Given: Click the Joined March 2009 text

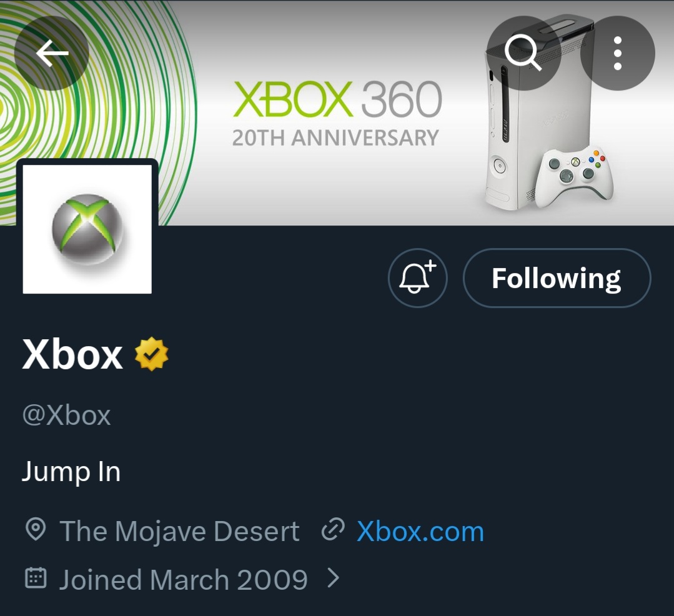Looking at the screenshot, I should coord(183,580).
